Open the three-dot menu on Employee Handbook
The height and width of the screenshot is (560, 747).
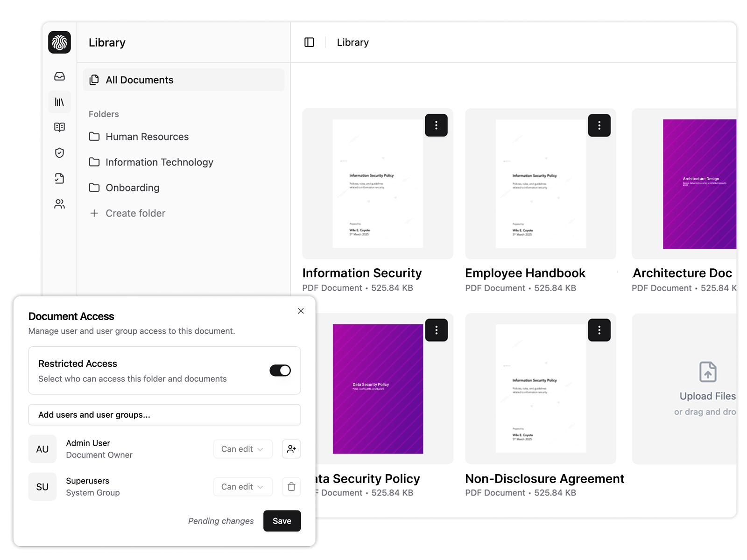[x=599, y=125]
